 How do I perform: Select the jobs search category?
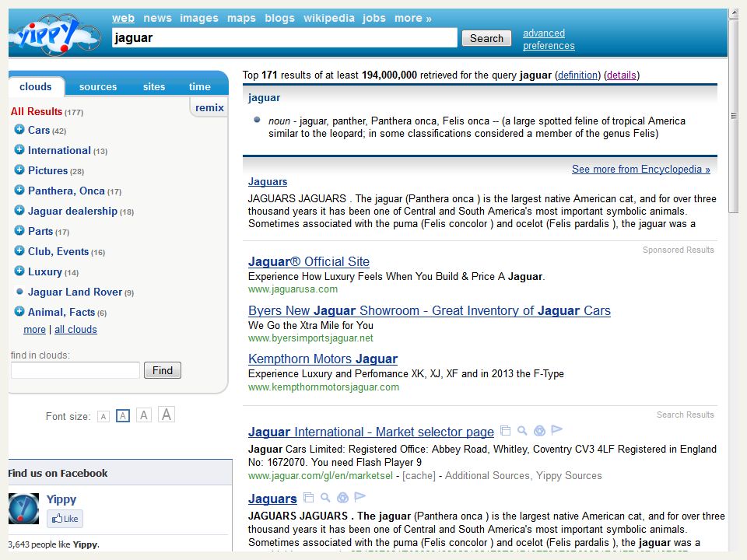pyautogui.click(x=374, y=18)
